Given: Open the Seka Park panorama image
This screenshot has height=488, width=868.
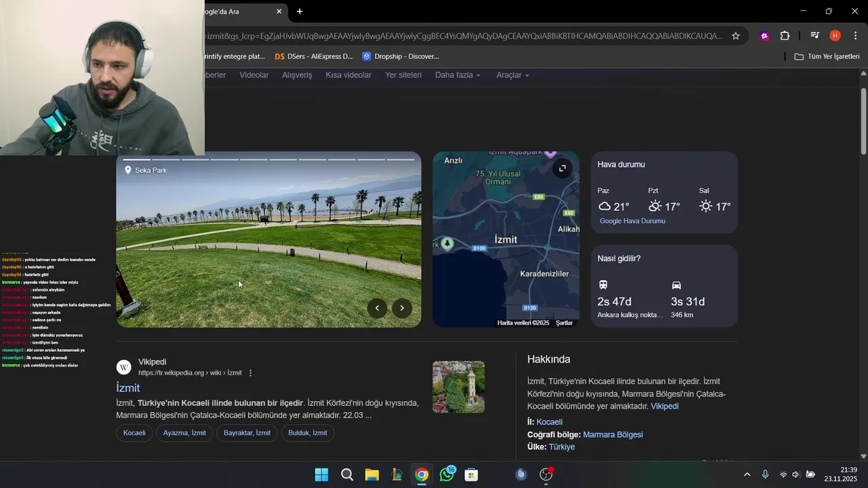Looking at the screenshot, I should tap(269, 239).
